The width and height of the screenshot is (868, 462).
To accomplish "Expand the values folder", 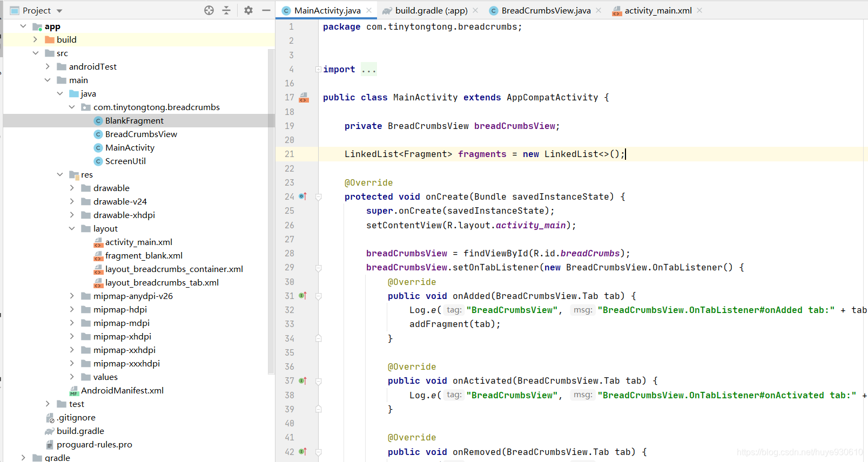I will click(x=72, y=377).
